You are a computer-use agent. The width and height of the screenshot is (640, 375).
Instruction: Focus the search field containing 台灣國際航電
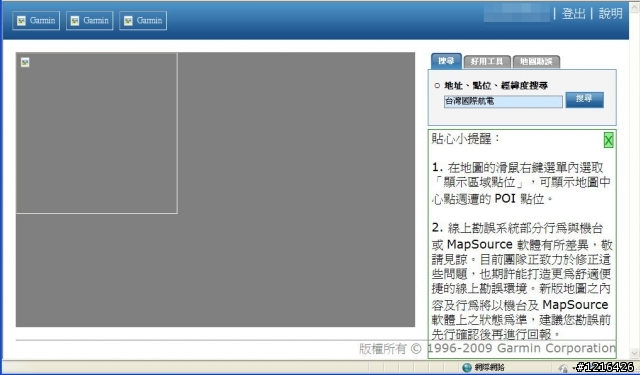point(503,101)
